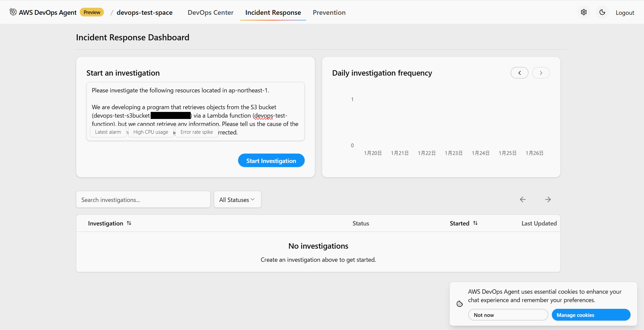Switch to the Prevention tab
Screen dimensions: 644x330
pyautogui.click(x=329, y=12)
